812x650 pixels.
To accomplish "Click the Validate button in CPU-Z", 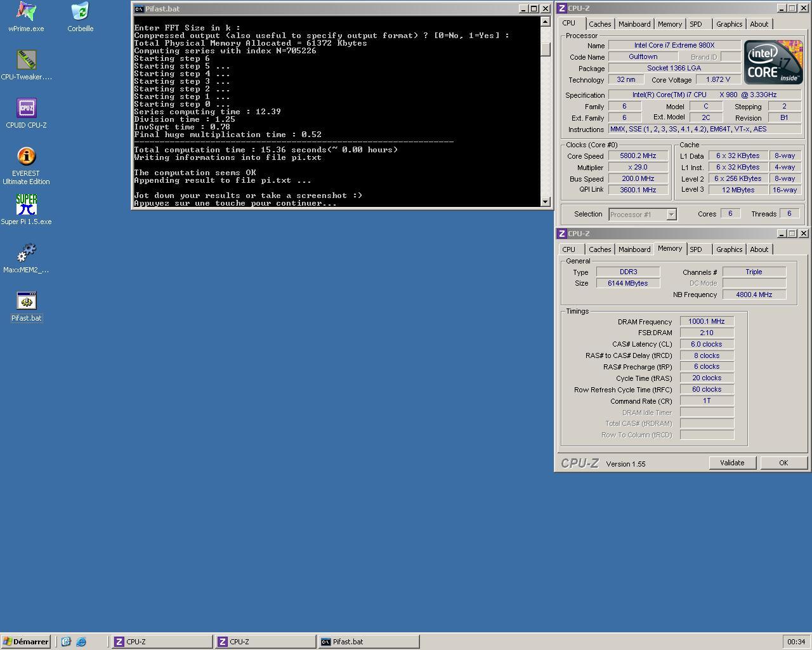I will pyautogui.click(x=732, y=463).
